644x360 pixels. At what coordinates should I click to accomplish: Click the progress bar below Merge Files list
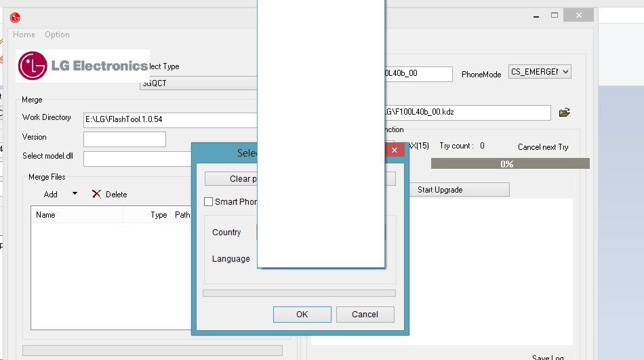coord(153,351)
